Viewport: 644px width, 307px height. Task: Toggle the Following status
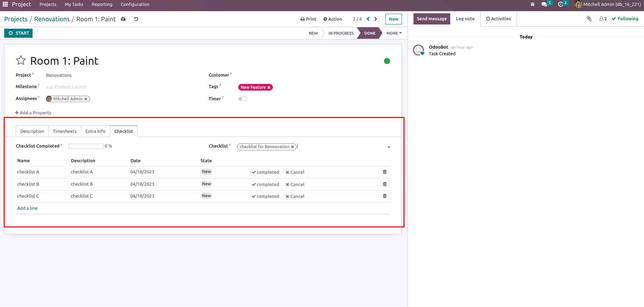625,19
